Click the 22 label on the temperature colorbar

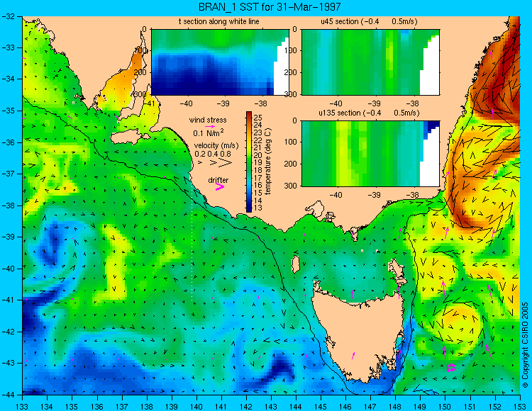tap(258, 140)
